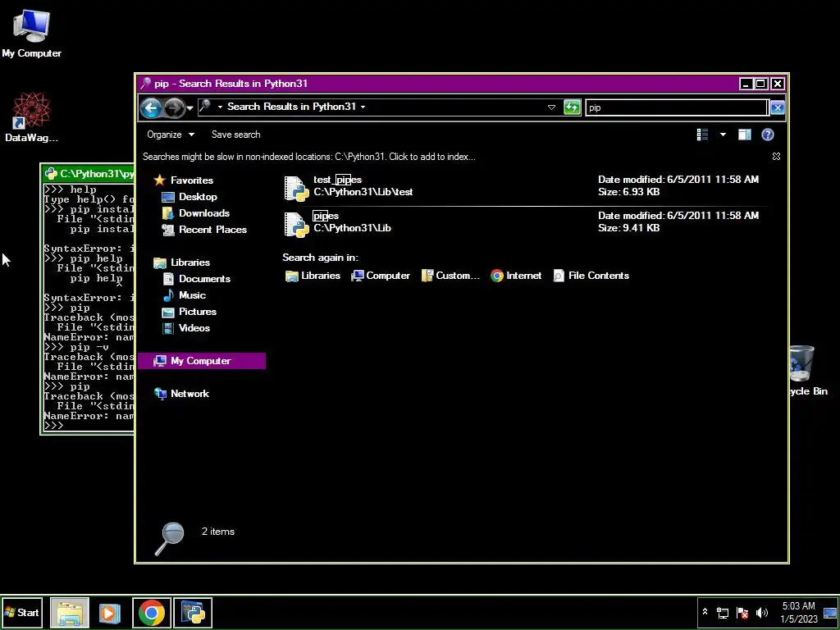Click network tray icon
Screen dimensions: 840x630
(723, 613)
